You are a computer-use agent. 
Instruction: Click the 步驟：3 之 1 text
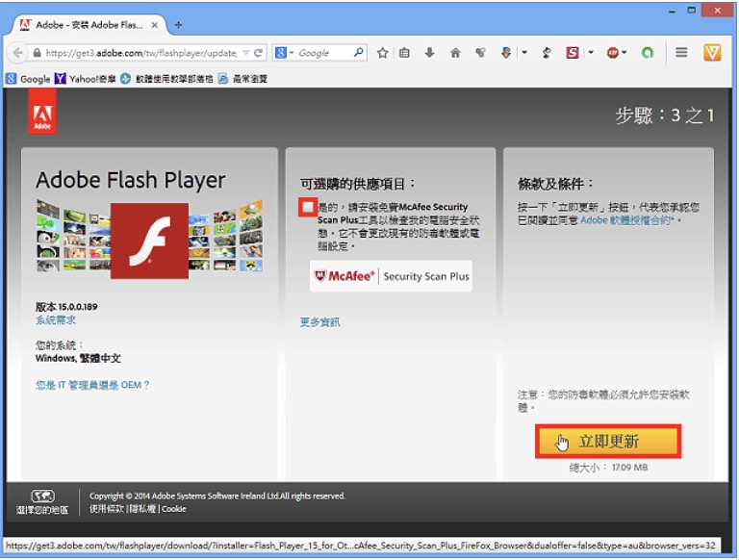tap(665, 115)
